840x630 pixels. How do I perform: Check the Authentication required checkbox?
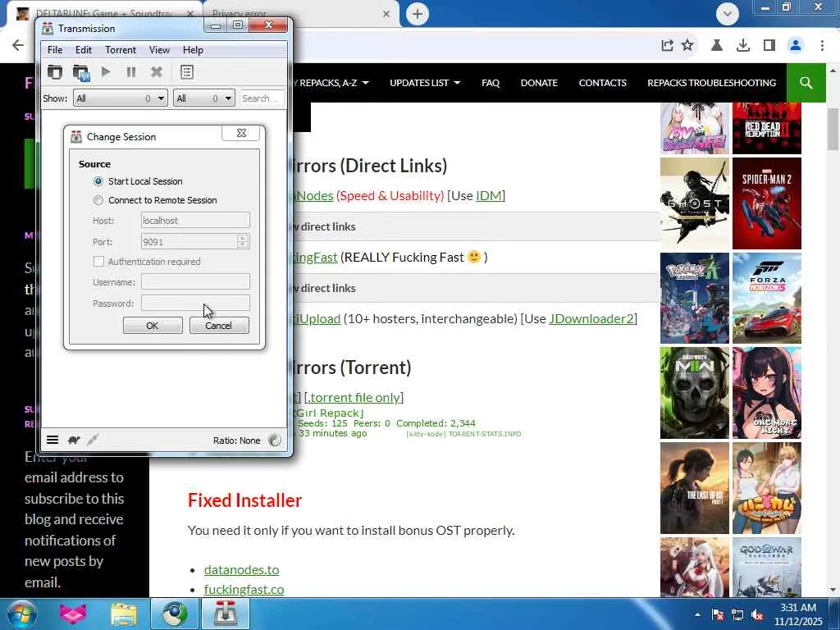98,262
